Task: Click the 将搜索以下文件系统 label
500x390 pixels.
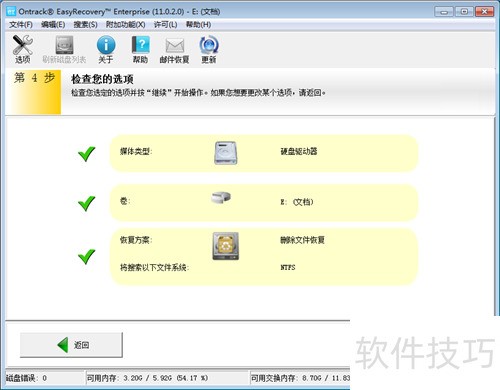Action: click(154, 267)
